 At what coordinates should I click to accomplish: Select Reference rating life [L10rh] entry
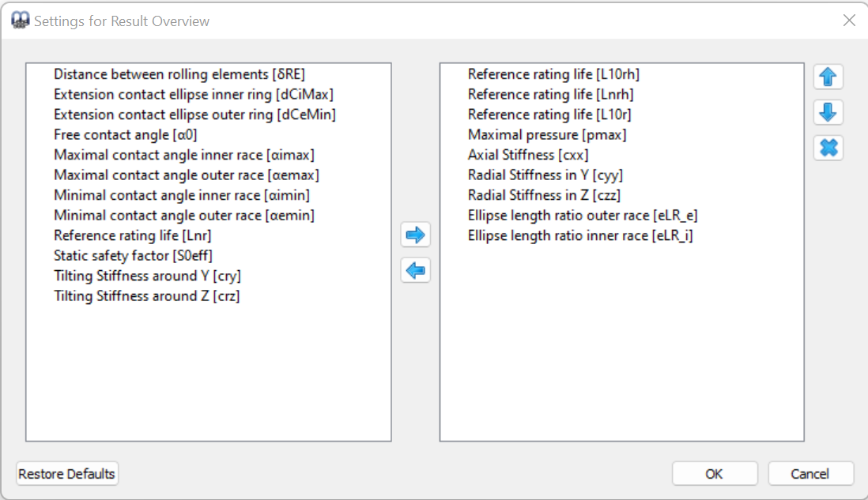coord(553,74)
